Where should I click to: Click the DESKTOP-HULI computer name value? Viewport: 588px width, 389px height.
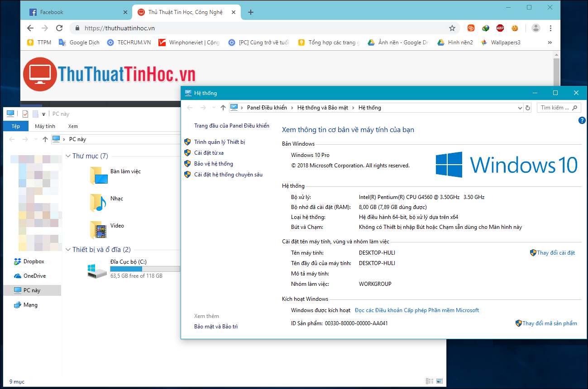[x=377, y=253]
